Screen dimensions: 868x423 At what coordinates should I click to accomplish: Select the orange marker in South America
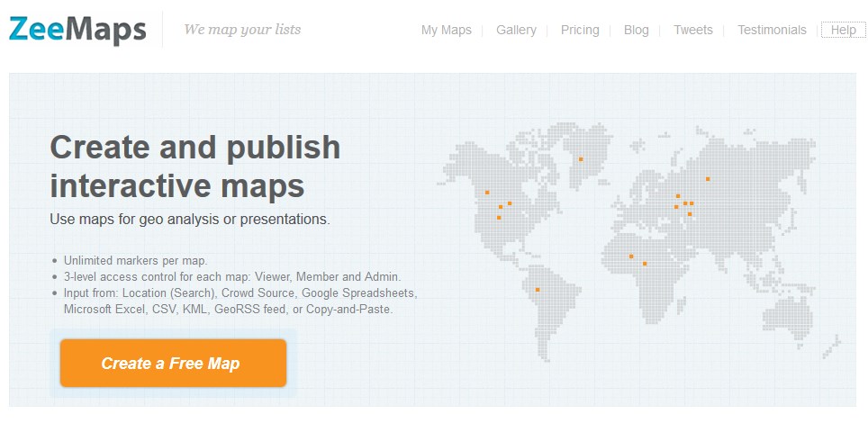(x=538, y=289)
